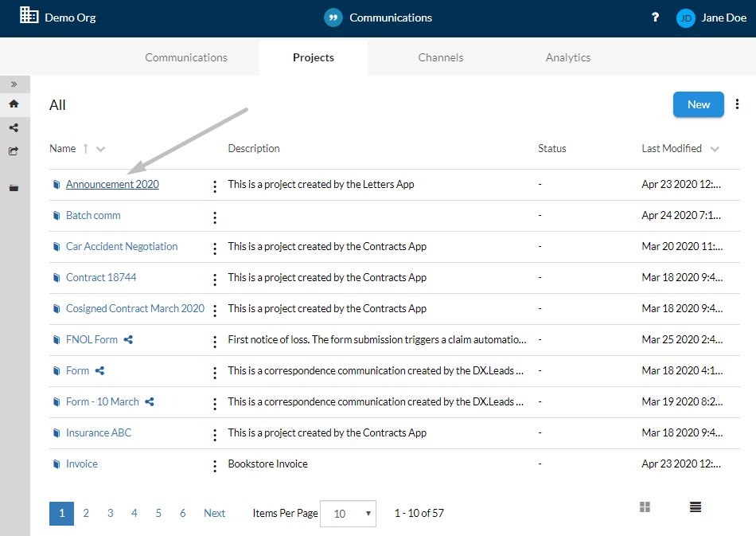Open the Insurance ABC project
The image size is (756, 536).
[99, 432]
